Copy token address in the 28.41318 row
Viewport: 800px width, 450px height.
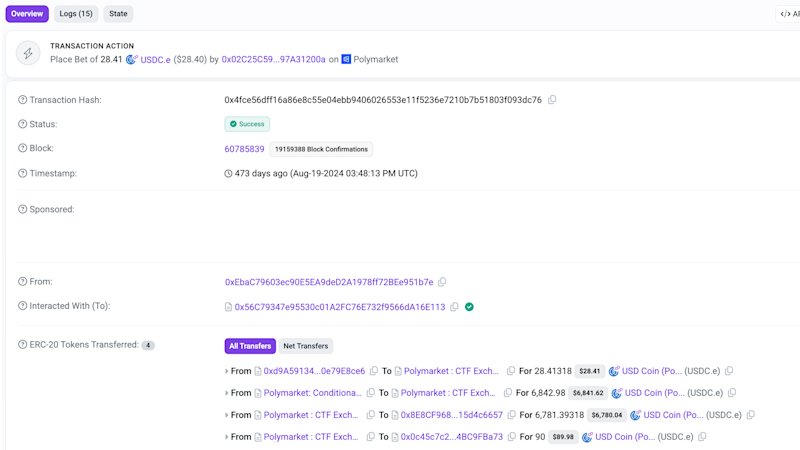coord(729,371)
